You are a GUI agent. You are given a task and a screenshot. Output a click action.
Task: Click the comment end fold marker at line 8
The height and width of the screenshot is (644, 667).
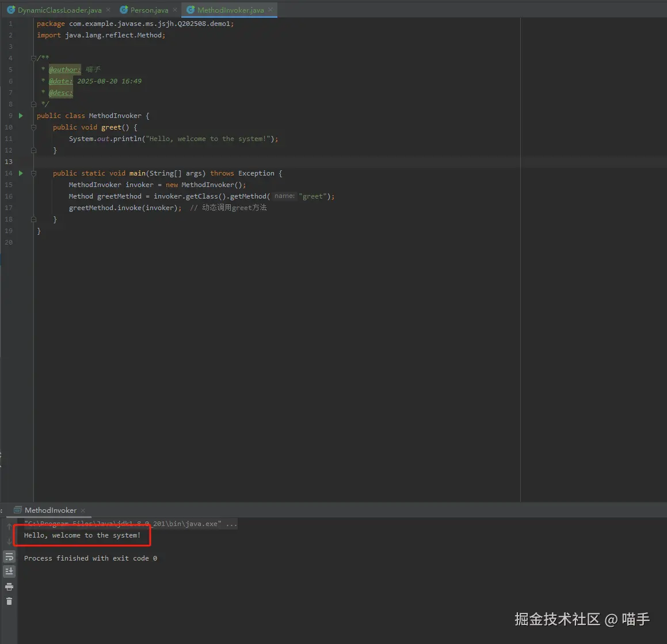(x=33, y=104)
